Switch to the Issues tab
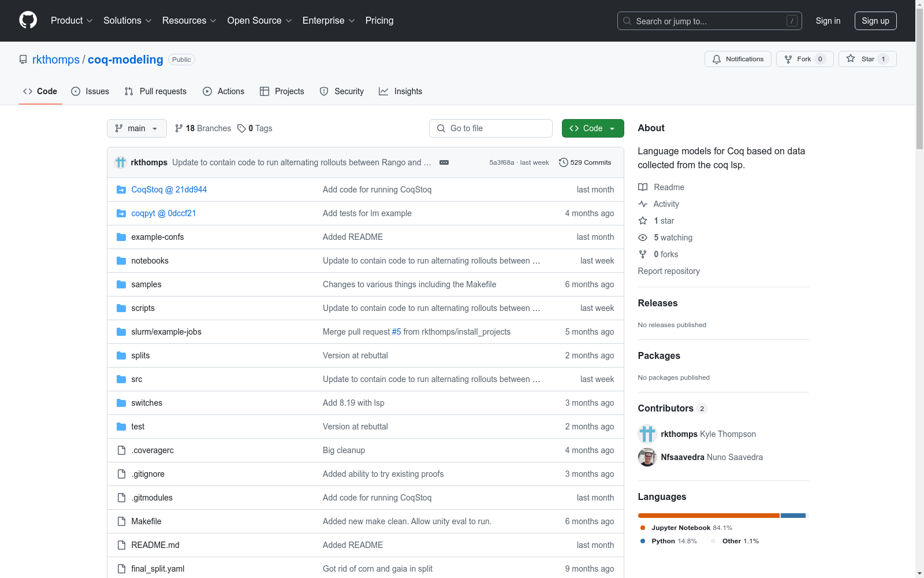The width and height of the screenshot is (924, 578). [90, 91]
